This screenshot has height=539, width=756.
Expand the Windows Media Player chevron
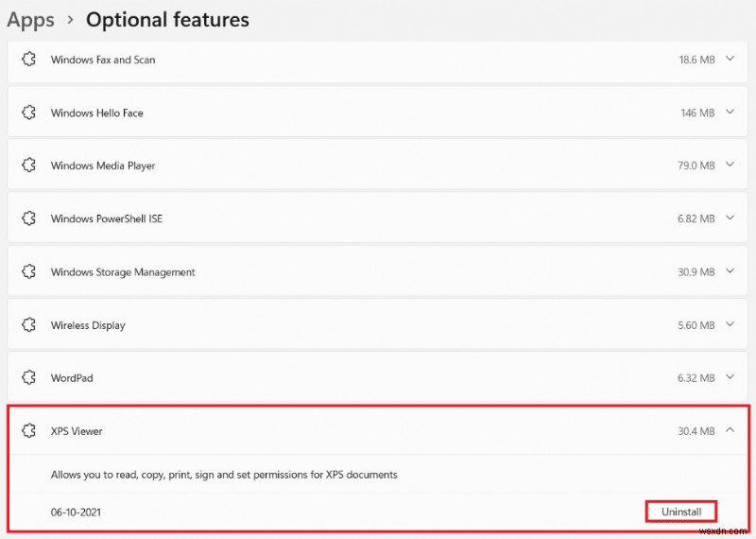(x=730, y=165)
